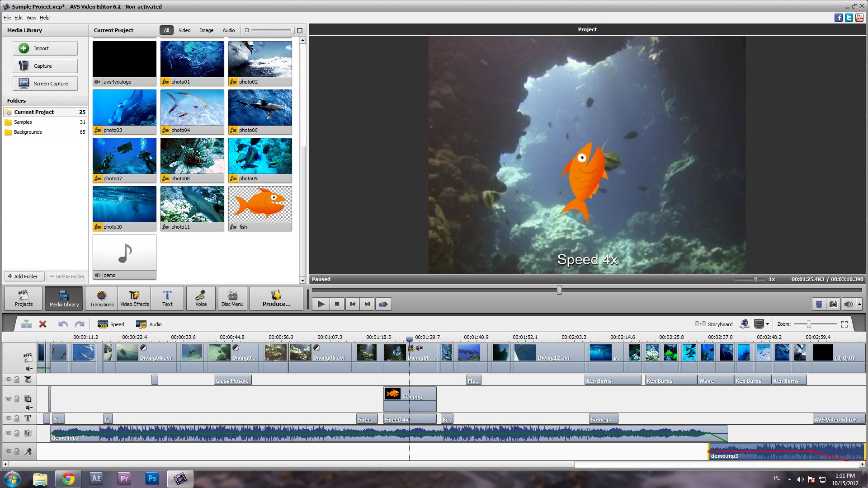This screenshot has width=868, height=488.
Task: Click the Video tab in Current Project
Action: coord(184,30)
